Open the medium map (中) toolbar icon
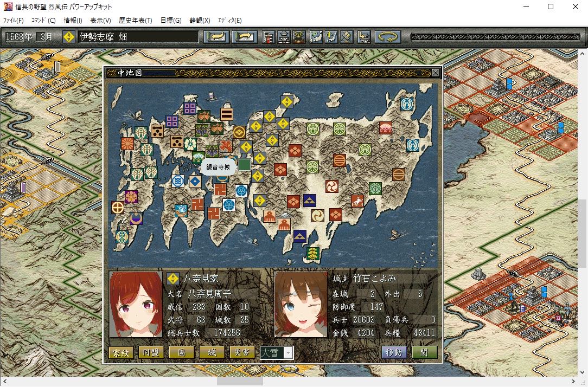This screenshot has width=588, height=387. (x=315, y=37)
